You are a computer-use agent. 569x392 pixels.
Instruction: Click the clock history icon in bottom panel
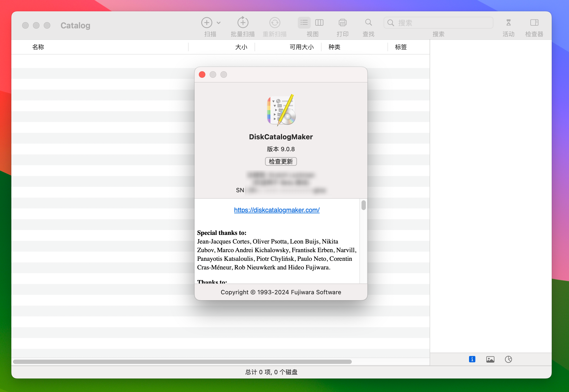[x=509, y=359]
